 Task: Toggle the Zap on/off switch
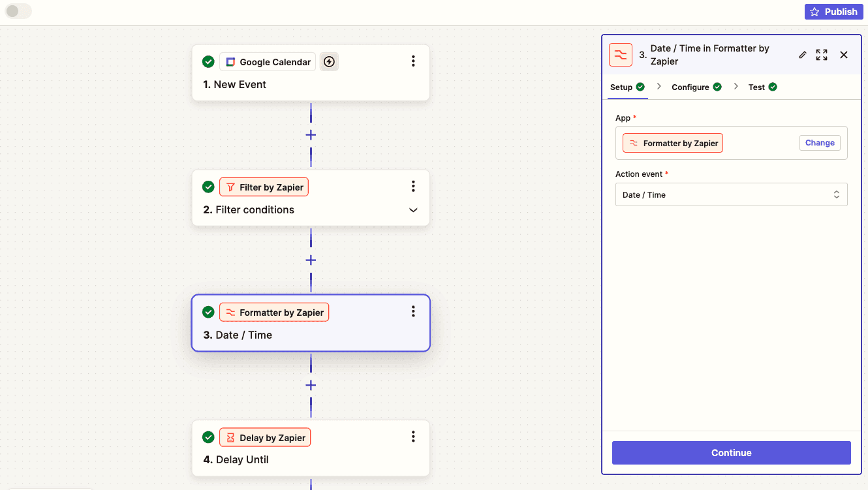coord(18,11)
